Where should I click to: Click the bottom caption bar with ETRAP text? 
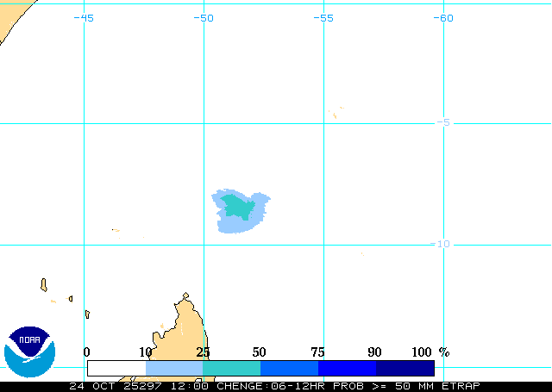tap(276, 386)
